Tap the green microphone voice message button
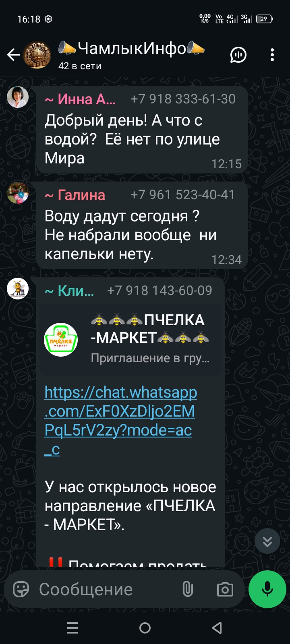The image size is (290, 644). click(267, 589)
